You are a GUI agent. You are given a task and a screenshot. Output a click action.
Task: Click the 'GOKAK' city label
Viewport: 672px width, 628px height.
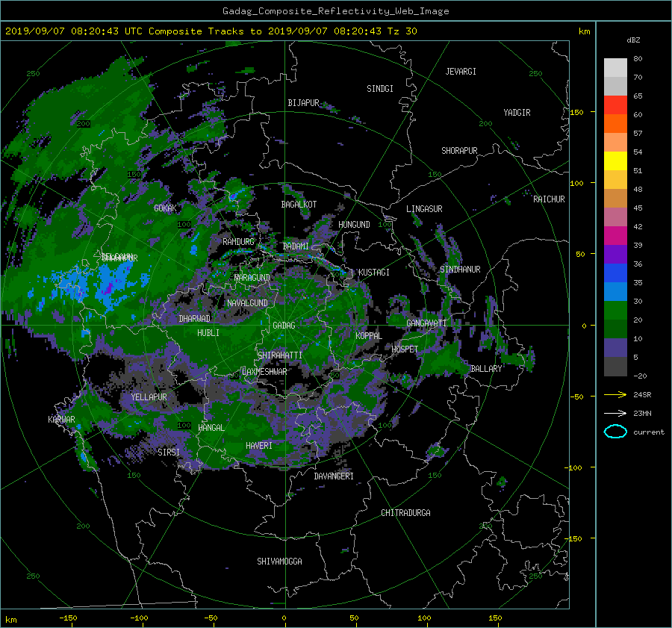[165, 208]
